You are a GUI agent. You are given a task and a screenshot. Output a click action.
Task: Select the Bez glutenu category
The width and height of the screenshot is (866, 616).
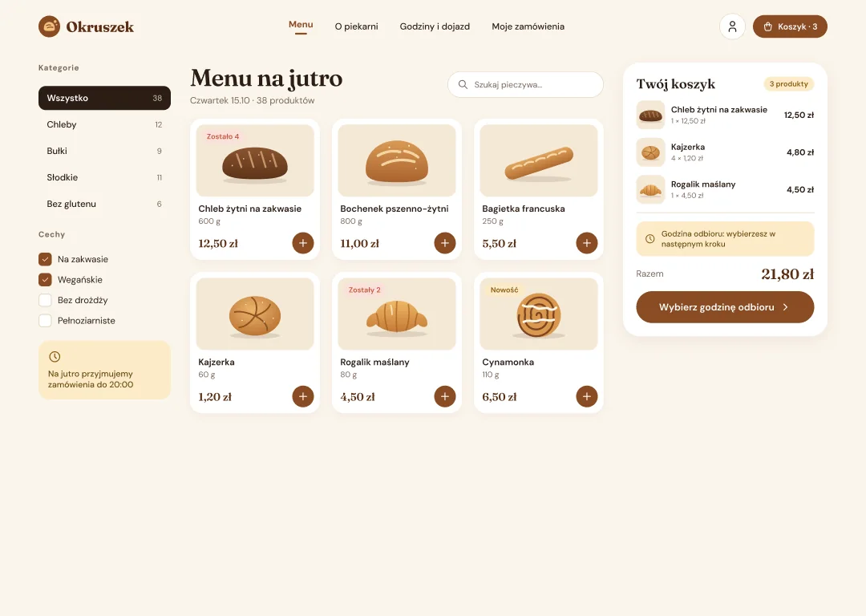pyautogui.click(x=104, y=204)
